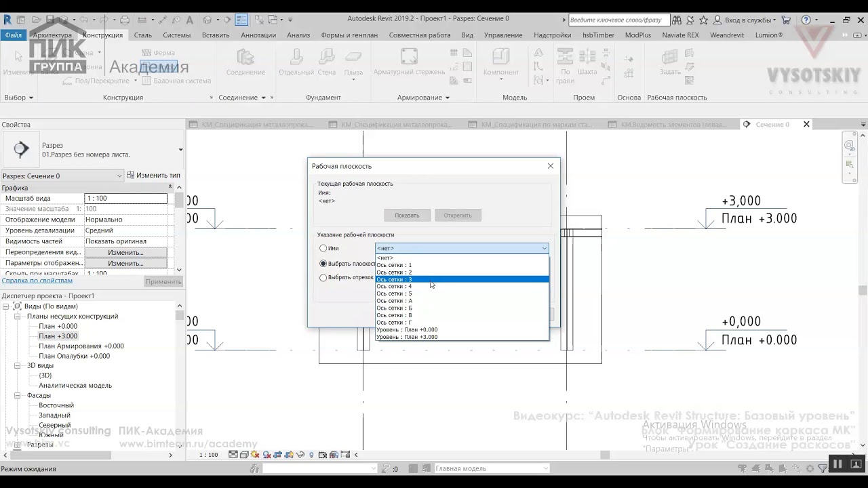Select the Имя radio button

(x=323, y=248)
